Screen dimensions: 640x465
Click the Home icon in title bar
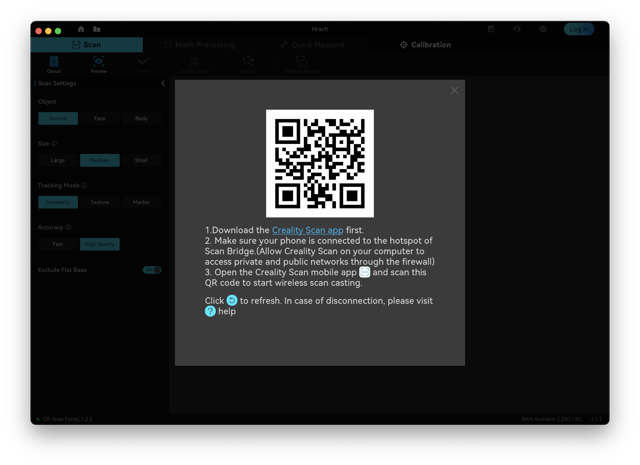(81, 29)
